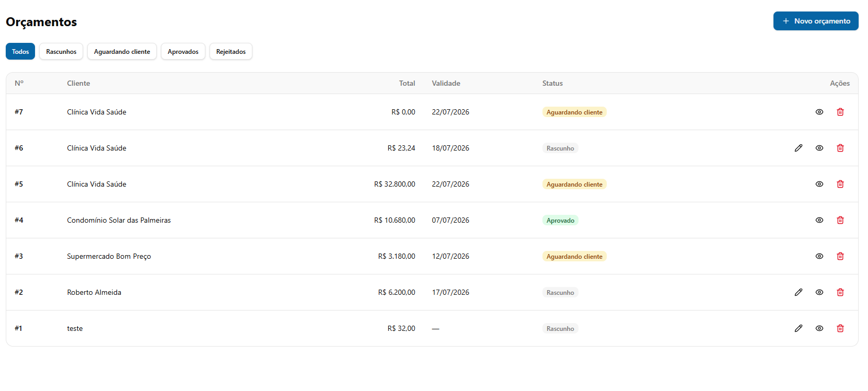The image size is (868, 391).
Task: Switch to Aprovados filter
Action: (183, 51)
